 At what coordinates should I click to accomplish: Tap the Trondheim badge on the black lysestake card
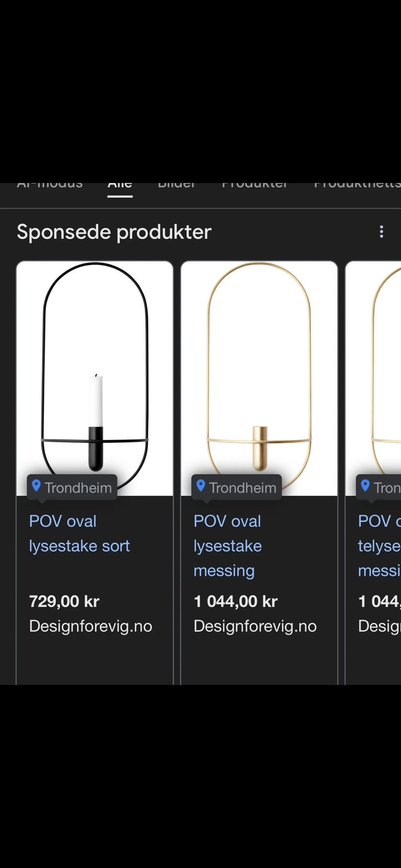pyautogui.click(x=72, y=487)
